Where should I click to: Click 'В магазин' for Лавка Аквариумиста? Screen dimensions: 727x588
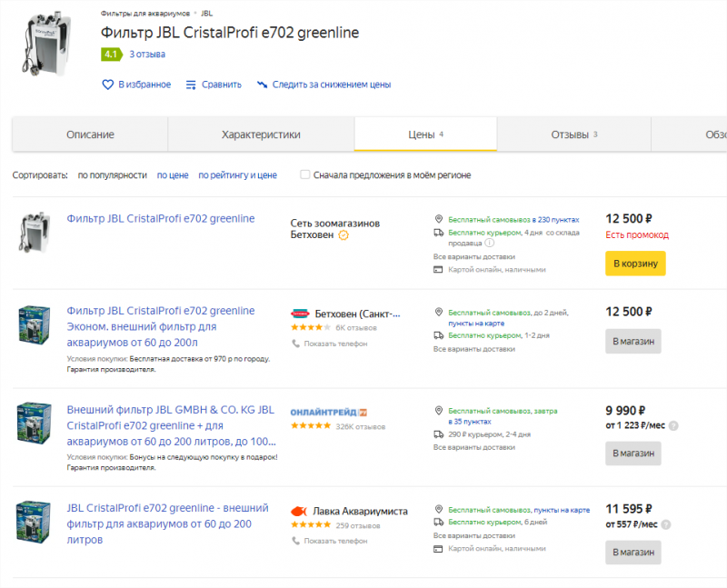(x=633, y=553)
